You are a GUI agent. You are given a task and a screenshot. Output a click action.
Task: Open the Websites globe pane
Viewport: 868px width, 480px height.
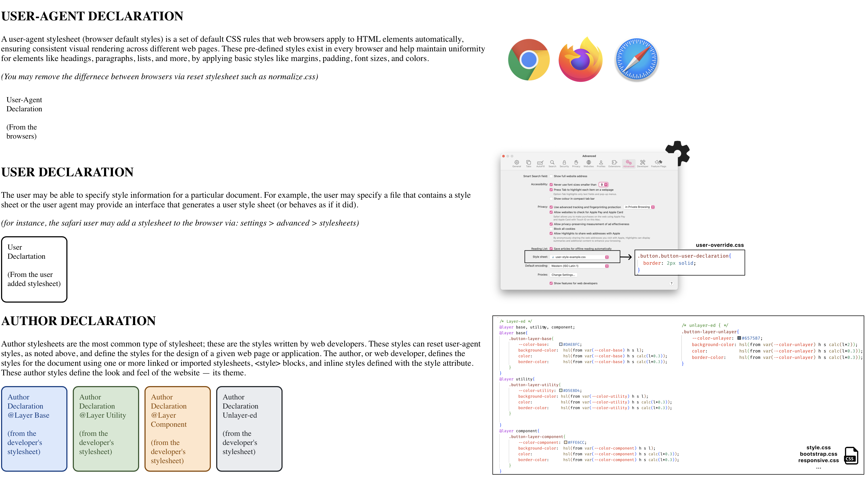pyautogui.click(x=589, y=163)
